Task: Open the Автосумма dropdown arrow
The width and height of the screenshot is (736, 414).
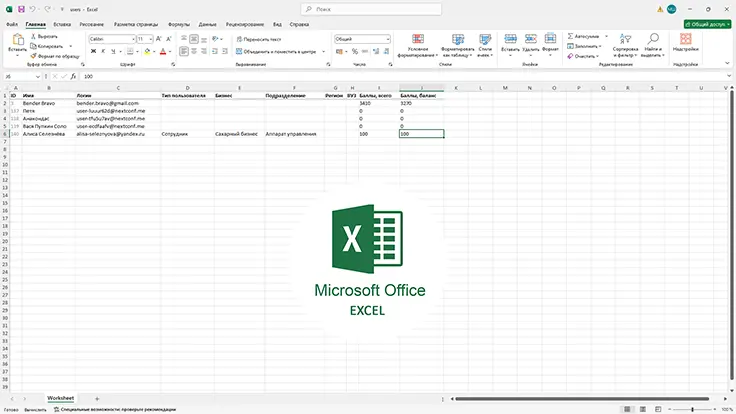Action: [x=606, y=36]
